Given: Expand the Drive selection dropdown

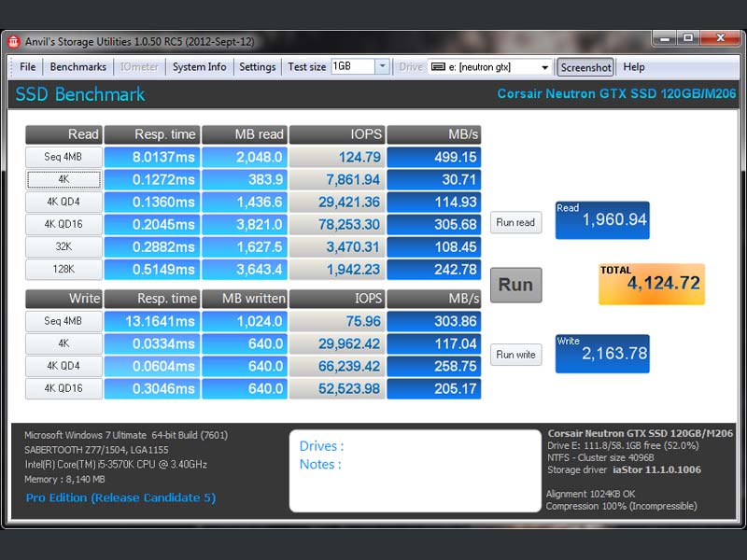Looking at the screenshot, I should pos(545,67).
